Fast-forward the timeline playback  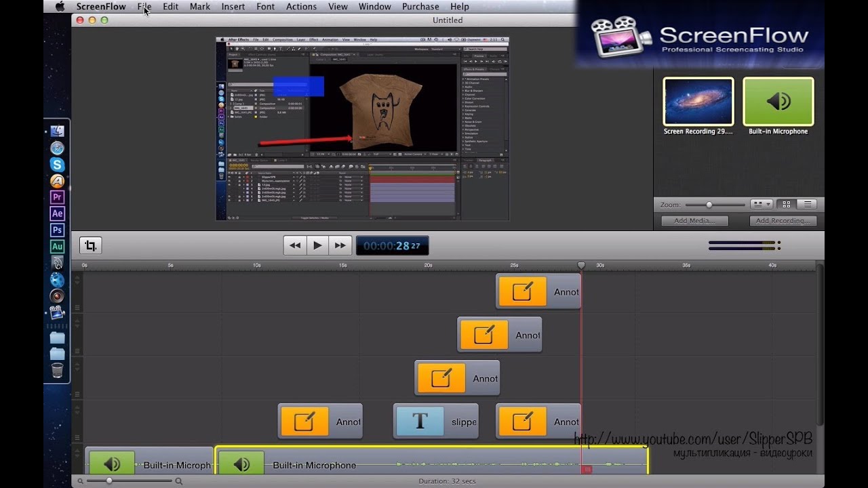tap(340, 245)
